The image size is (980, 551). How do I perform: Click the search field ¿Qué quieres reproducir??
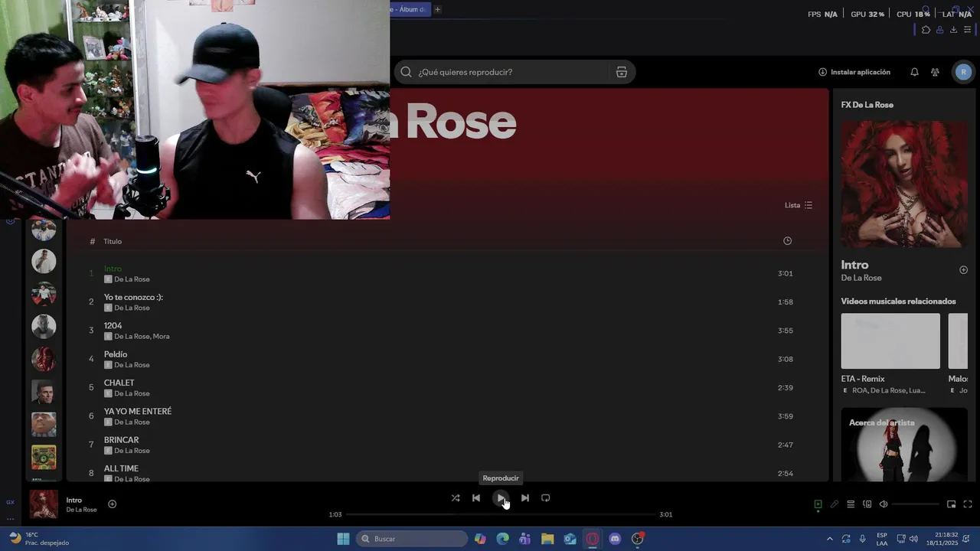point(514,72)
